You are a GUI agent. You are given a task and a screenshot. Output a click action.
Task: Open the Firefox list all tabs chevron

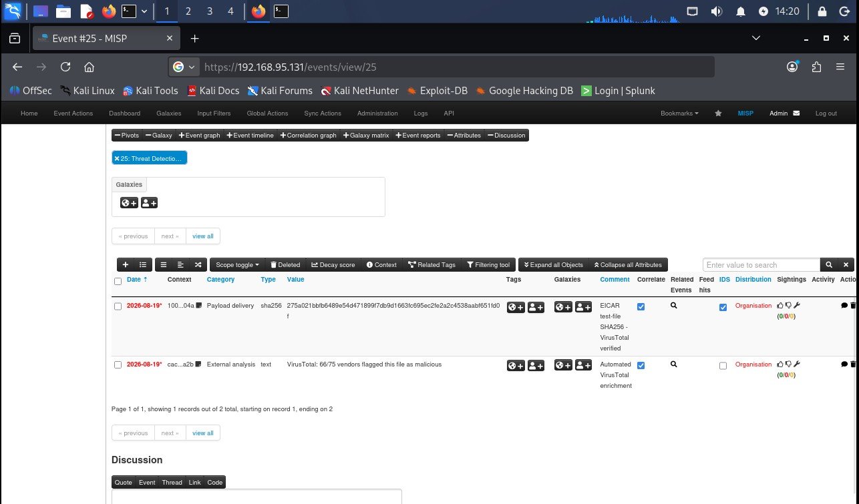click(x=755, y=38)
